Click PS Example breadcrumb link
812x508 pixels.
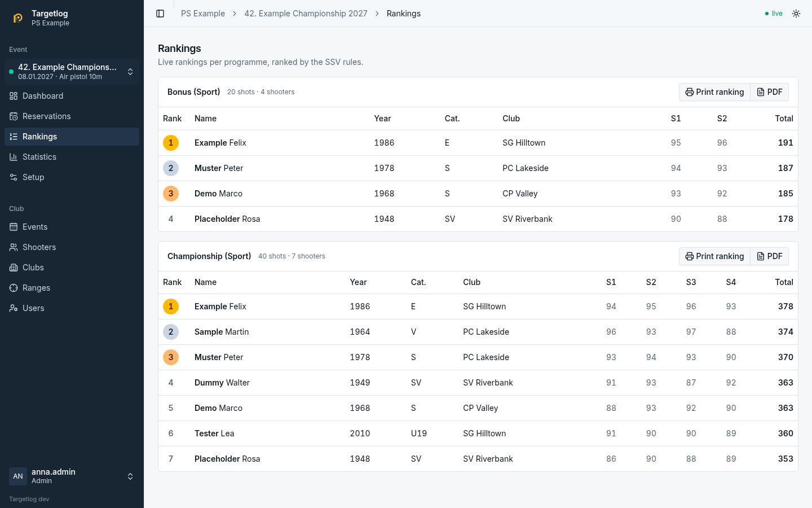203,14
